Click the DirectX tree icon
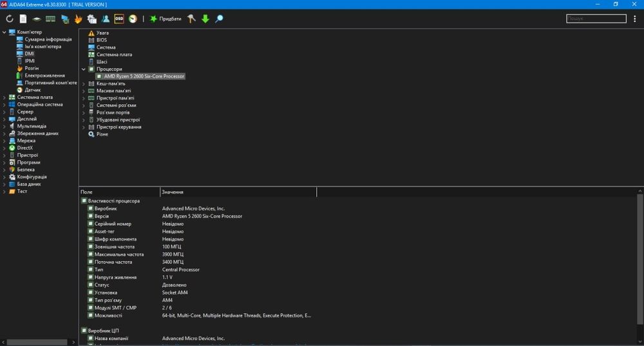644x346 pixels. pyautogui.click(x=12, y=148)
